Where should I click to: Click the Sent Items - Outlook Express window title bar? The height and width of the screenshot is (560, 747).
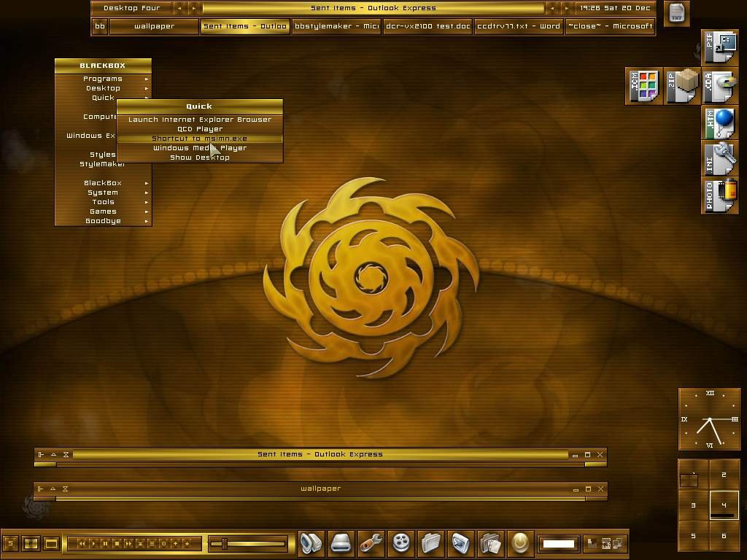tap(320, 454)
